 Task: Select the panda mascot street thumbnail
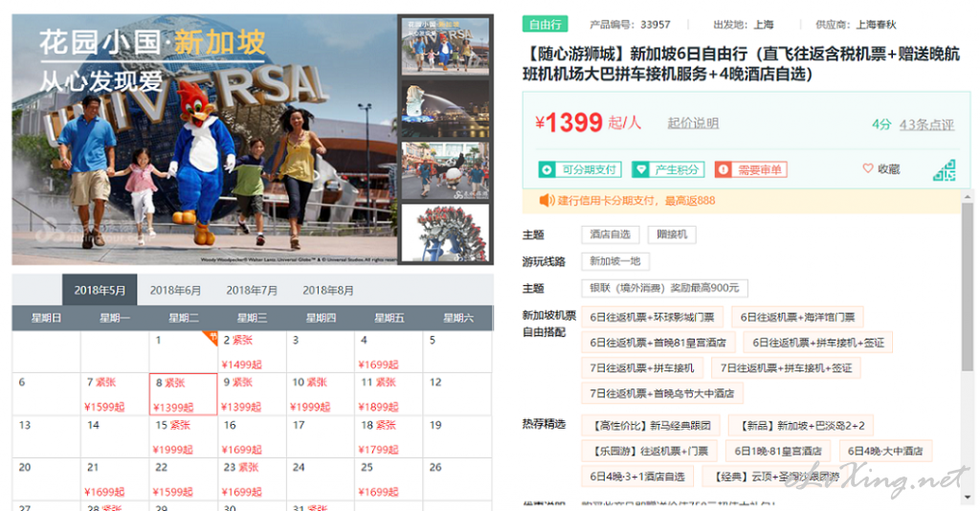tap(445, 170)
